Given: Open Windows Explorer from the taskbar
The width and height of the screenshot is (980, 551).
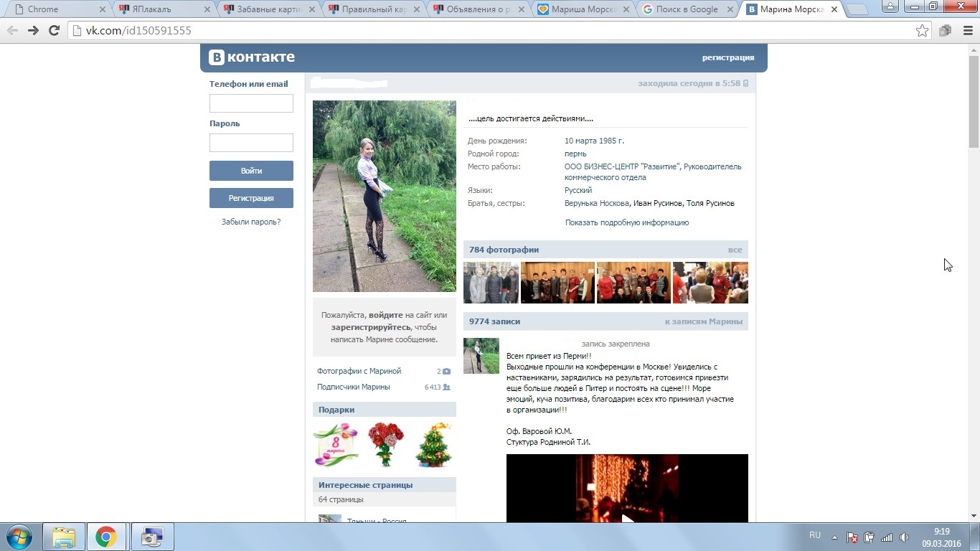Looking at the screenshot, I should coord(64,537).
